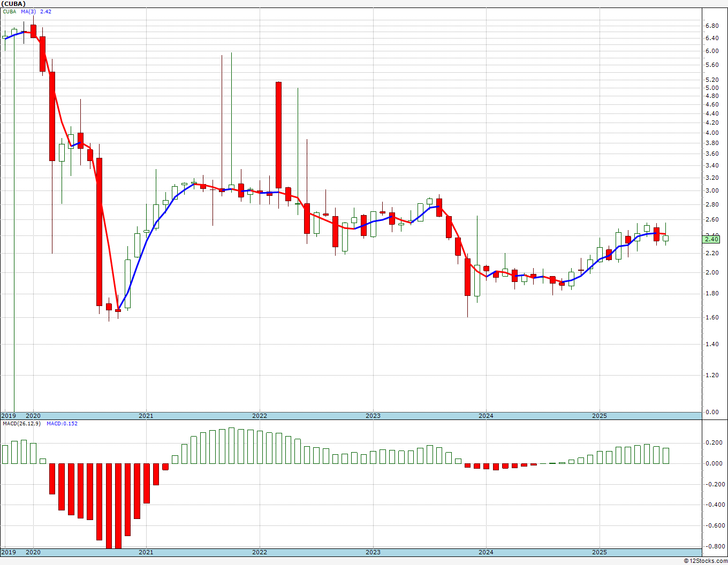Screen dimensions: 728x565
Task: Click the 2.80 price axis label
Action: click(711, 205)
